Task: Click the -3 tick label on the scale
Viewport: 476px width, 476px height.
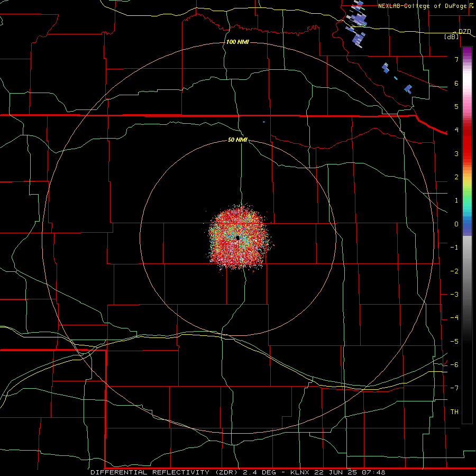Action: coord(454,295)
